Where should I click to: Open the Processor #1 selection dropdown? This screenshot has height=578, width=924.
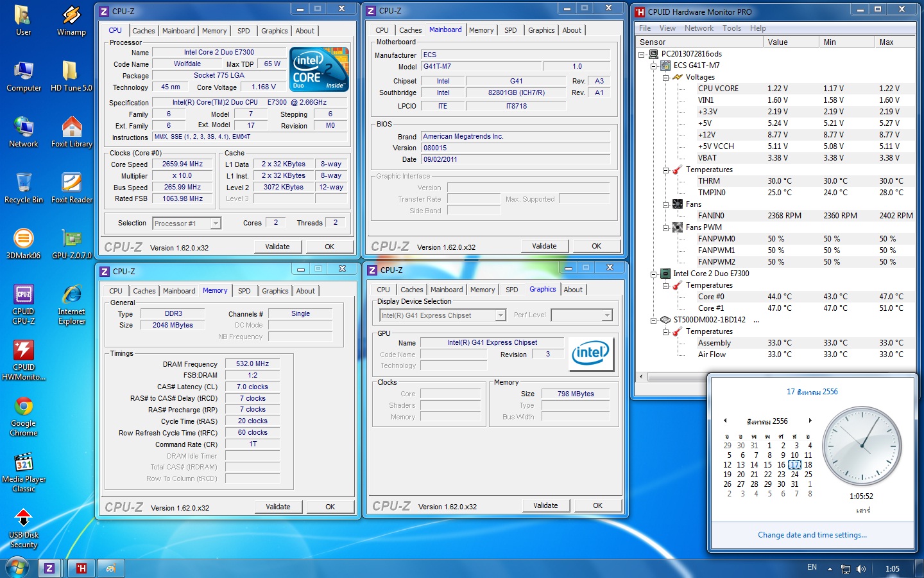coord(216,223)
